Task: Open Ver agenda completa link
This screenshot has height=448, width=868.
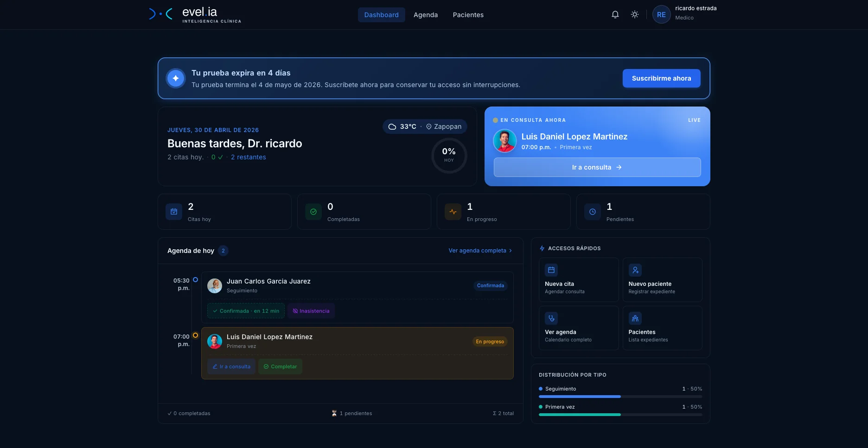Action: (x=480, y=251)
